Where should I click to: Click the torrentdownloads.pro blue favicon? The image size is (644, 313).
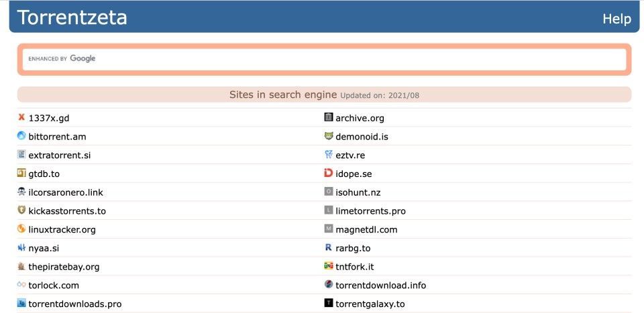click(x=21, y=303)
